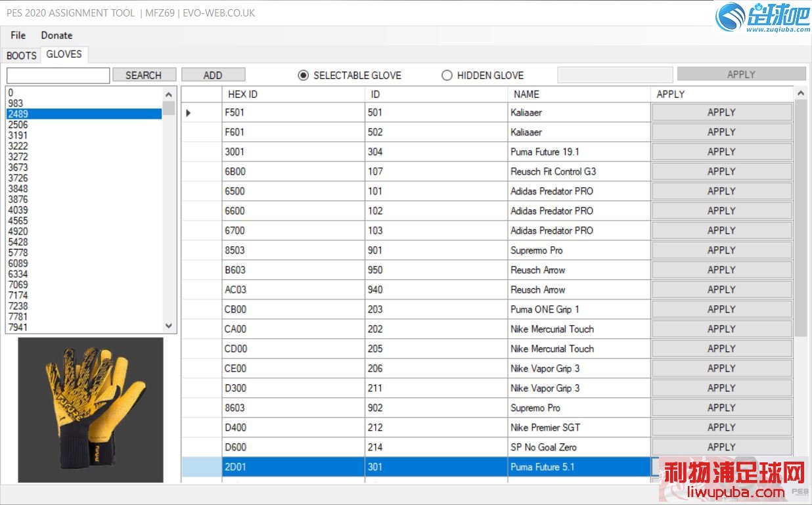Apply Reusch Arrow with ID 950
812x505 pixels.
coord(721,270)
